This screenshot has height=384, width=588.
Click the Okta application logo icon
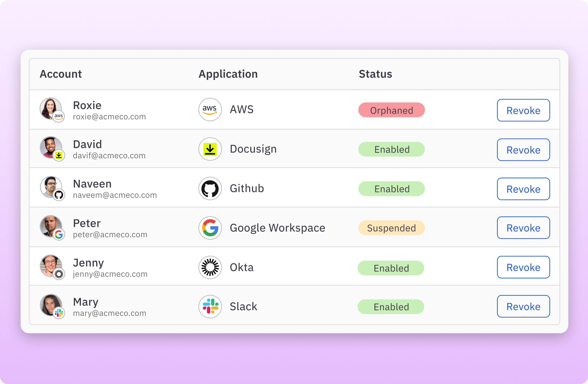tap(210, 267)
